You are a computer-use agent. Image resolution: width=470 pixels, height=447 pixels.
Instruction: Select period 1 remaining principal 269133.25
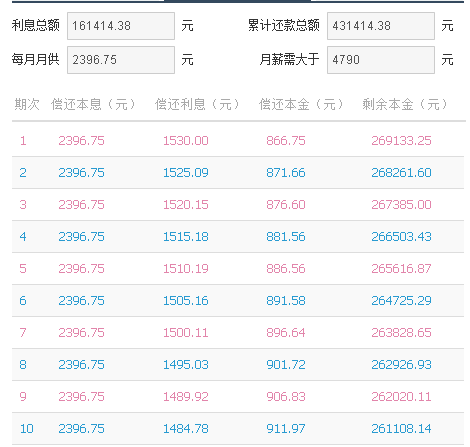click(401, 141)
